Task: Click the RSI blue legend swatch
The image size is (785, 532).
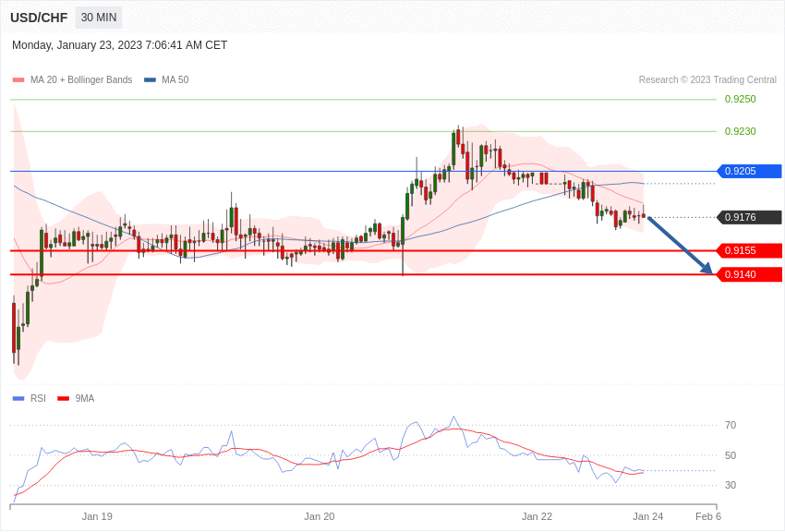Action: click(18, 398)
